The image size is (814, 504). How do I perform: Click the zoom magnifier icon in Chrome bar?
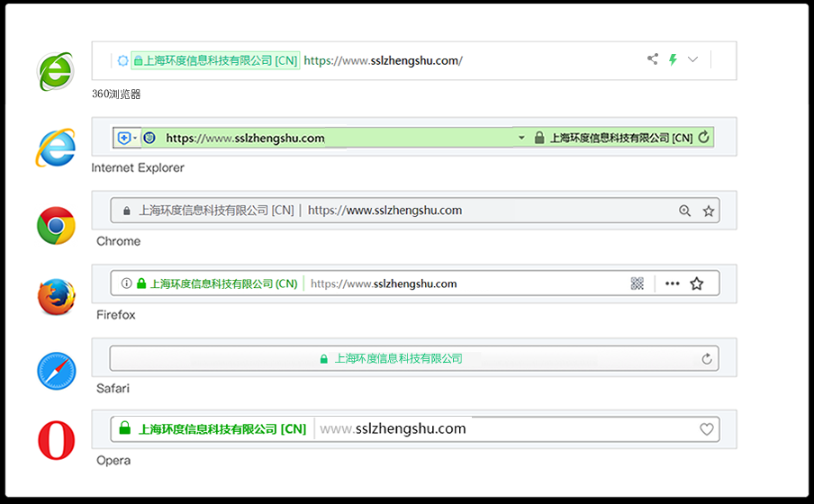(x=685, y=211)
